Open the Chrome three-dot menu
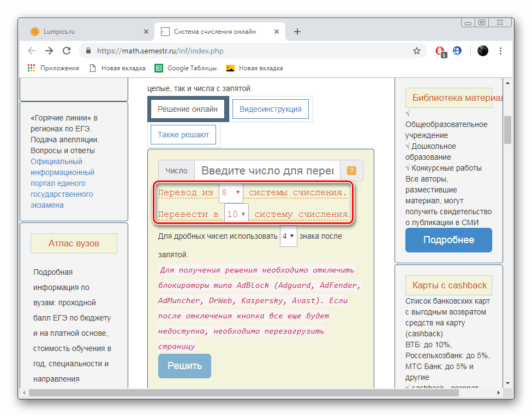 [500, 51]
